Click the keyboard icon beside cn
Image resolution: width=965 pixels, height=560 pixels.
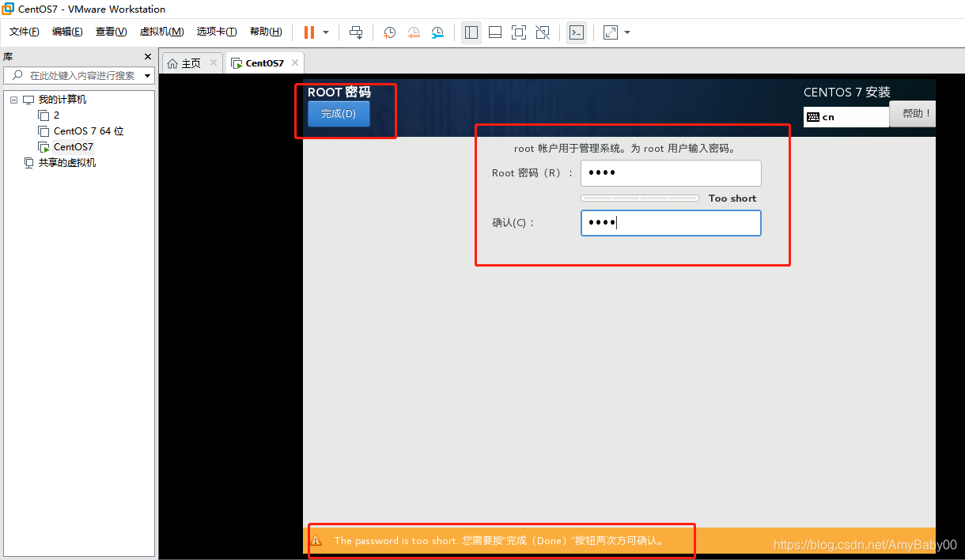tap(813, 117)
